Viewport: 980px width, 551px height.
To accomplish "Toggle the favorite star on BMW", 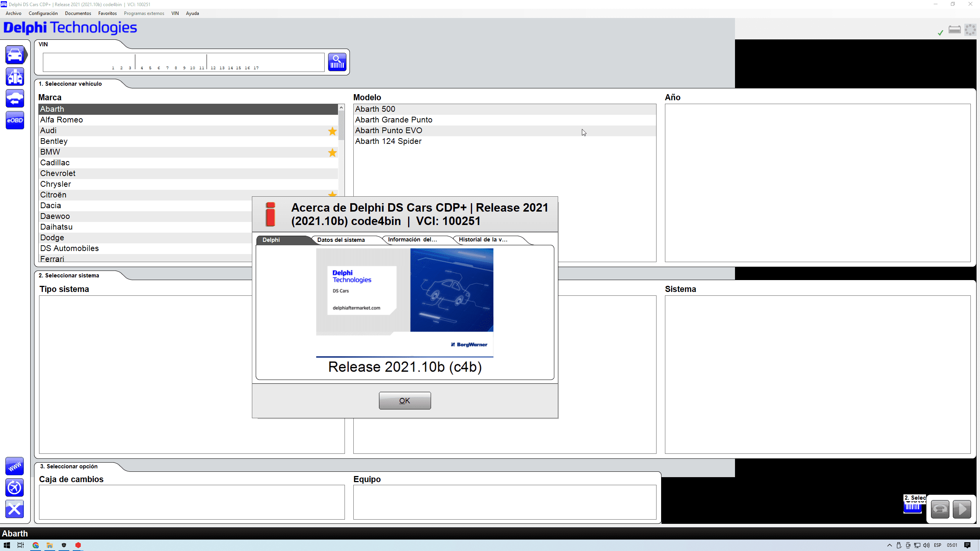I will coord(332,153).
